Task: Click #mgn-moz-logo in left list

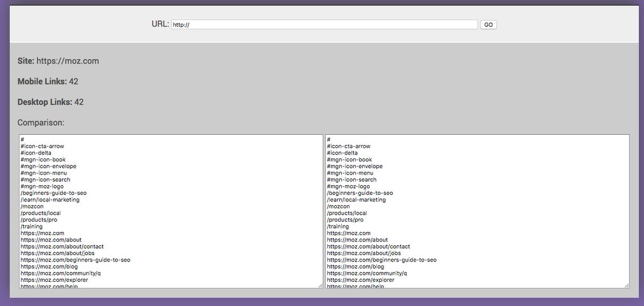Action: pyautogui.click(x=42, y=186)
